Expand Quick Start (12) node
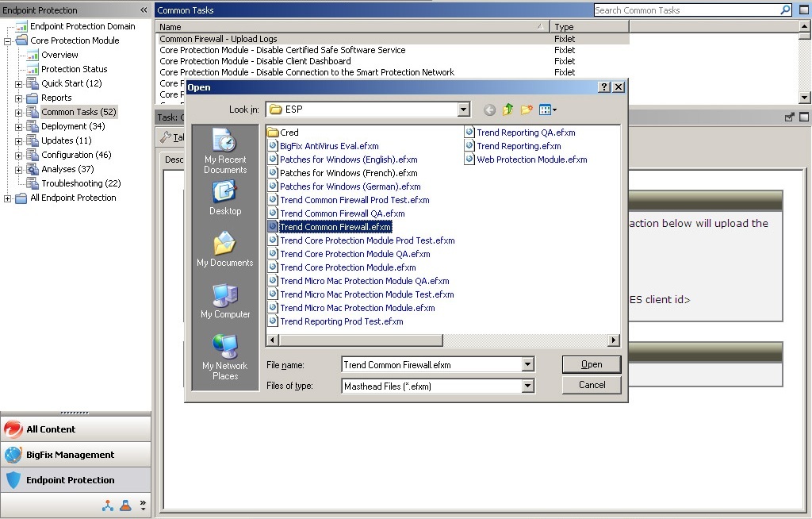 tap(19, 84)
